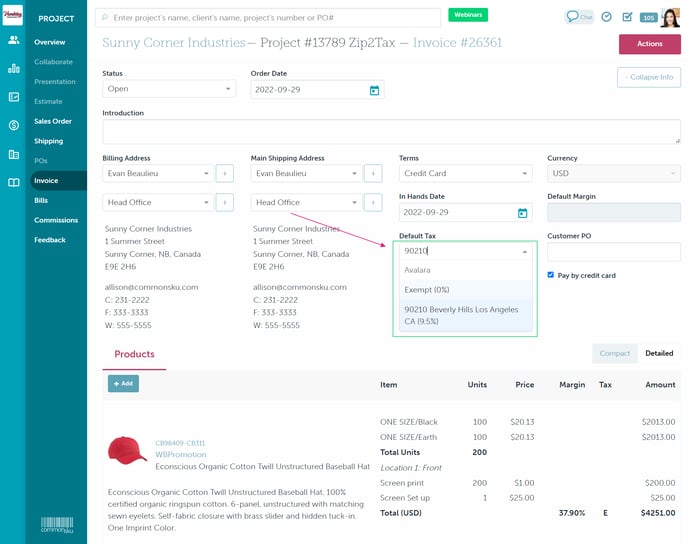This screenshot has height=544, width=688.
Task: Click the open book icon in sidebar
Action: 13,182
